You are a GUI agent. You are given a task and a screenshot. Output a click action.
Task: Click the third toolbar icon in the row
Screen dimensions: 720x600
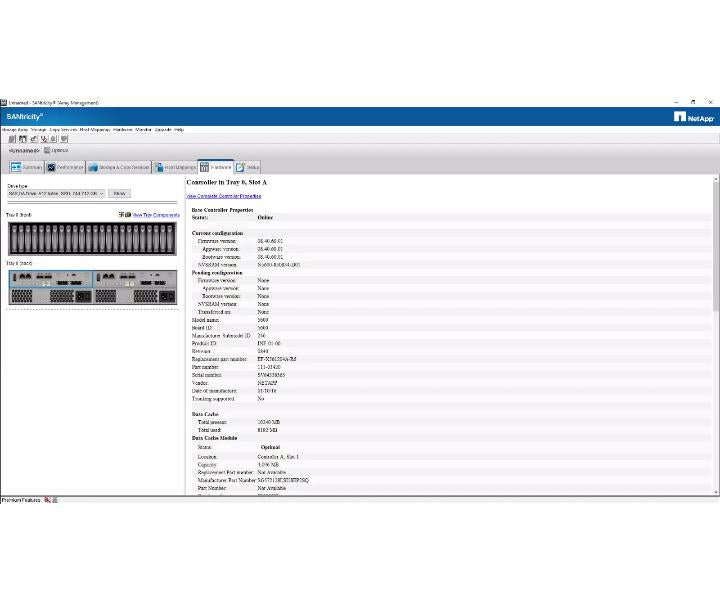tap(34, 139)
